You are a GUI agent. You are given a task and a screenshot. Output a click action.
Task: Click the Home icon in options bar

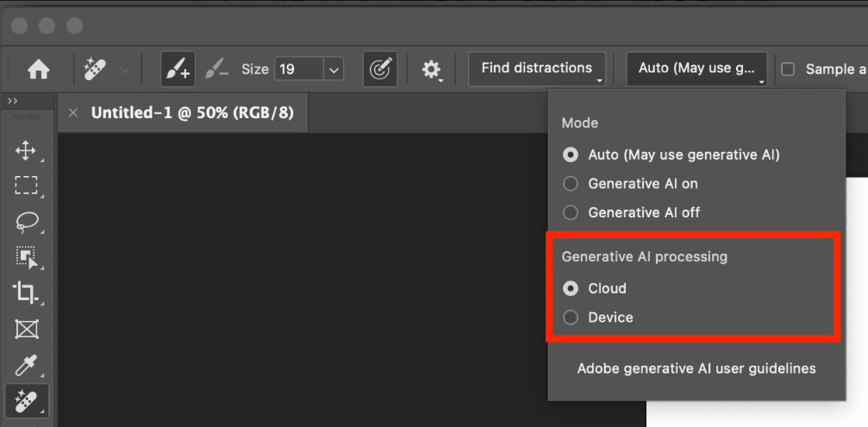pyautogui.click(x=38, y=69)
